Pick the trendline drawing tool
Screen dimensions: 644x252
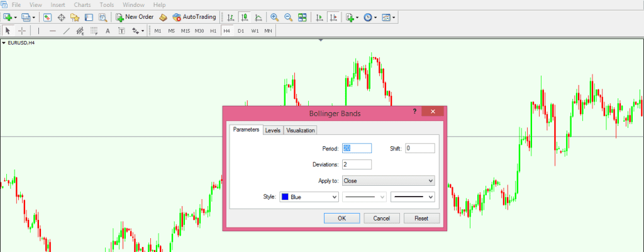click(66, 30)
